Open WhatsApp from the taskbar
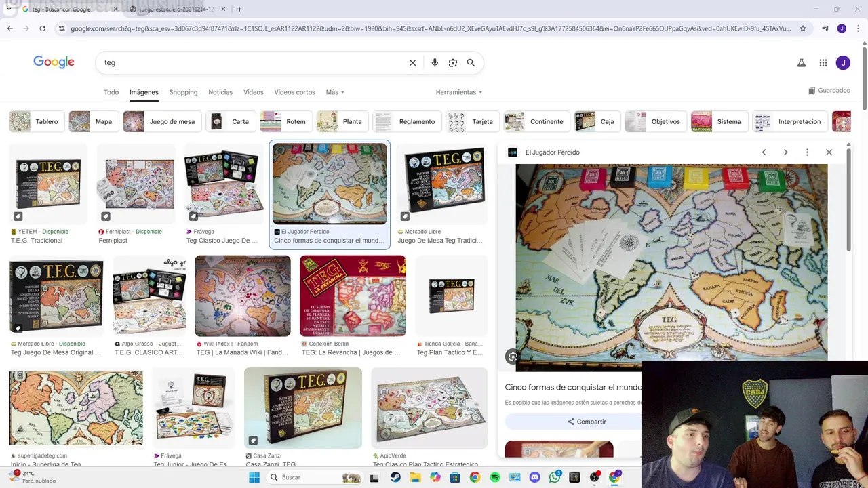868x488 pixels. (555, 477)
